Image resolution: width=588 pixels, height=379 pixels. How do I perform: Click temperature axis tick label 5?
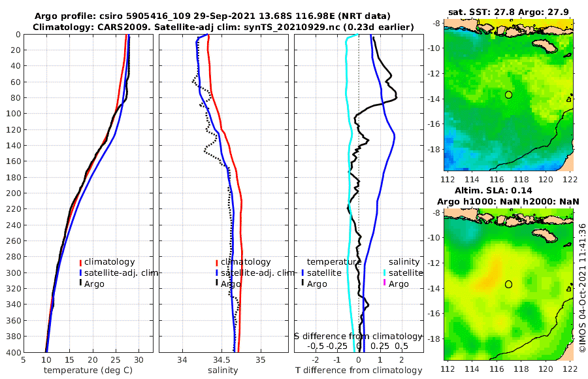coord(24,360)
